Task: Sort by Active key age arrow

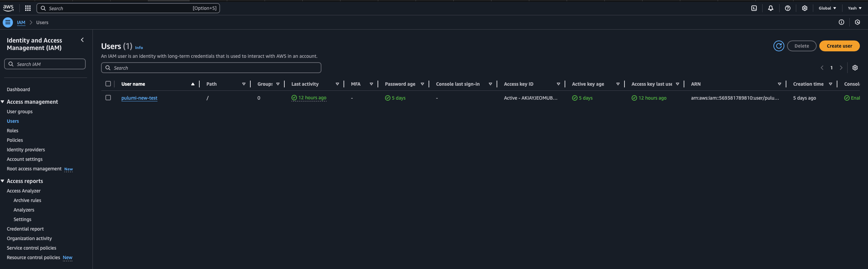Action: point(618,84)
